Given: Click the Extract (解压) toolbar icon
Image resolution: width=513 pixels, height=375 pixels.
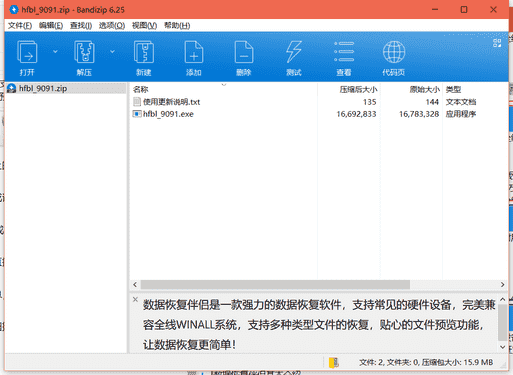Looking at the screenshot, I should coord(84,52).
